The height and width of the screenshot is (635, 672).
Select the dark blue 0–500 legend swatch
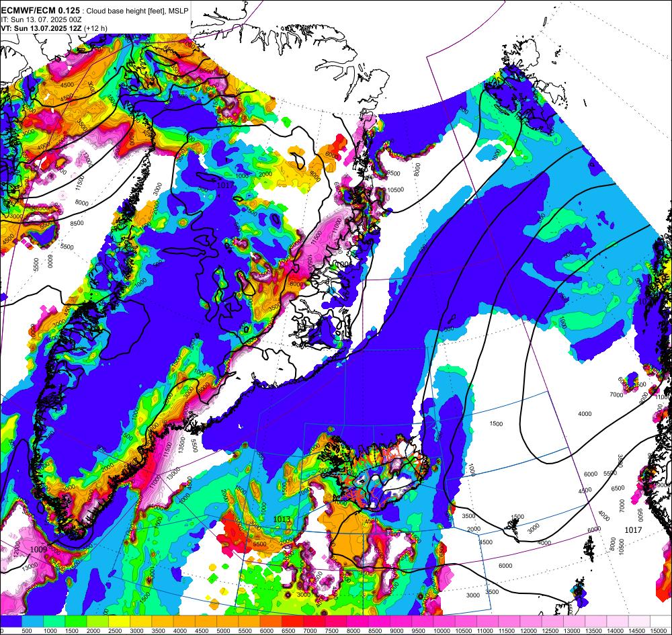pos(11,621)
